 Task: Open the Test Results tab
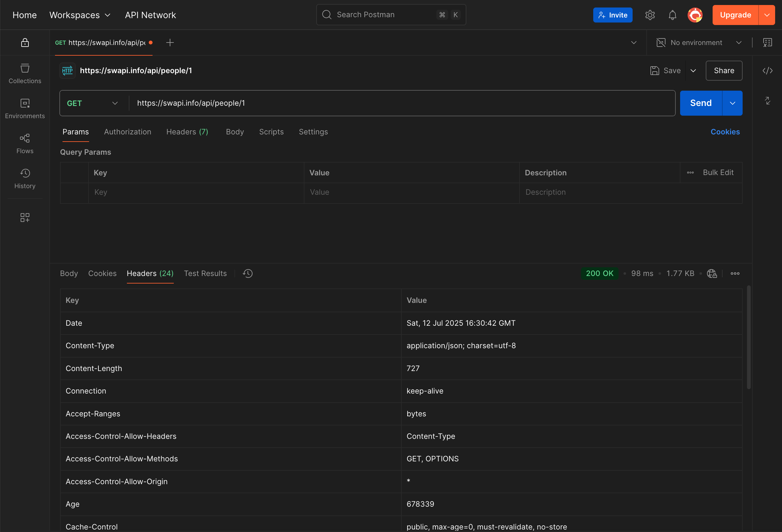(205, 273)
